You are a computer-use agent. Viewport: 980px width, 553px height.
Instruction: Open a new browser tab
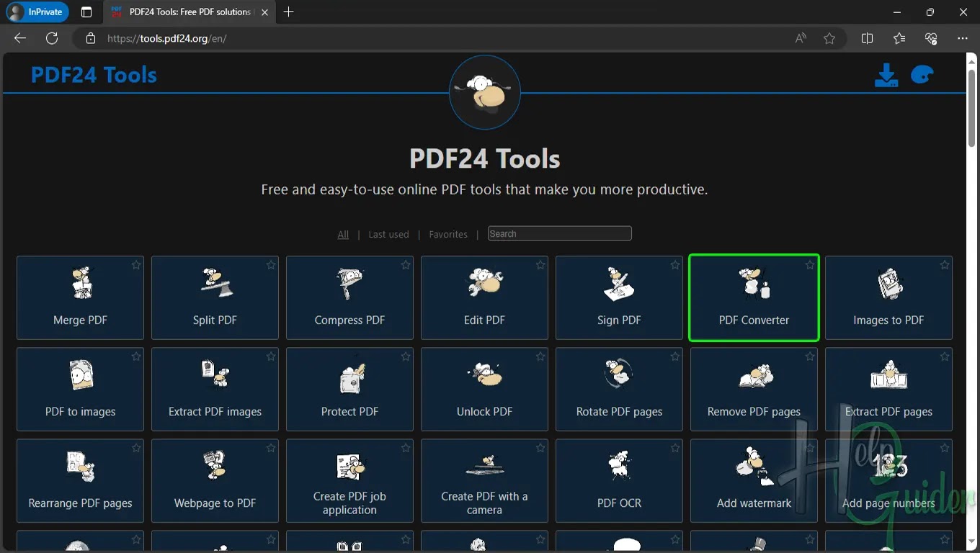(x=289, y=12)
